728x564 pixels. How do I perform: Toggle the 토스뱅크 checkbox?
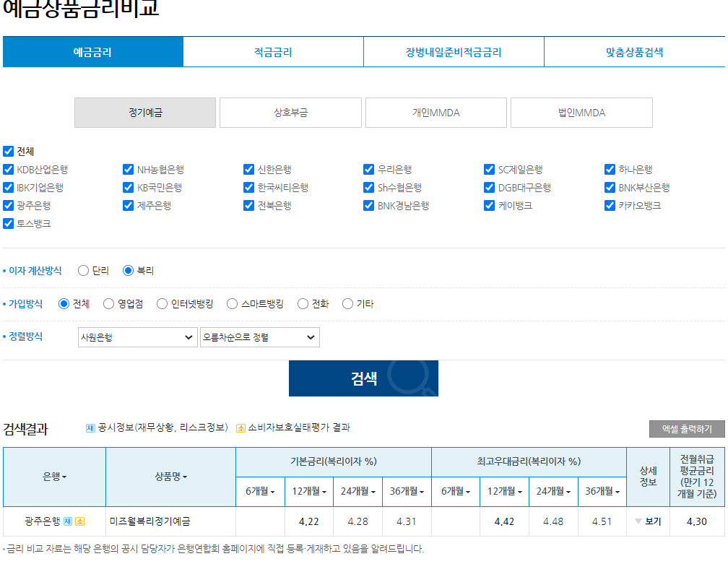point(9,224)
